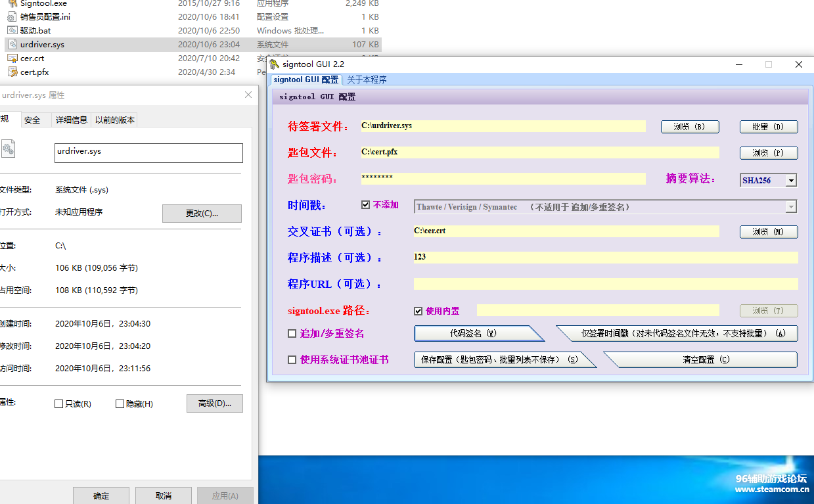The image size is (814, 504).
Task: Expand the Thawte / Verisign timestamp dropdown
Action: point(791,207)
